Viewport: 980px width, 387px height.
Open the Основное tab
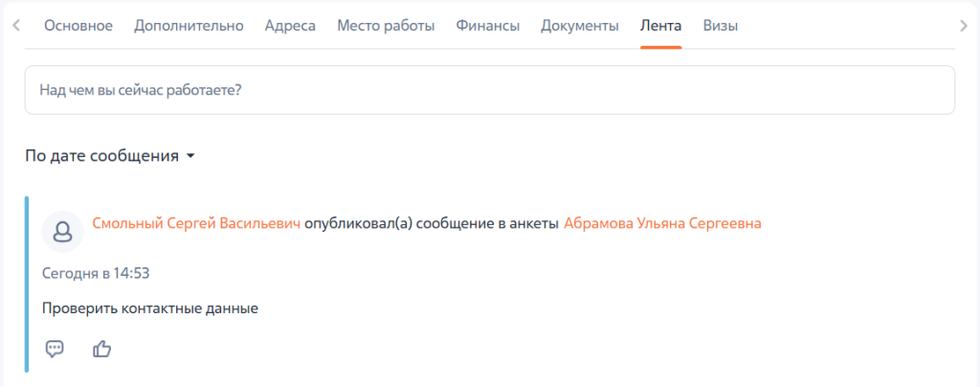[78, 26]
